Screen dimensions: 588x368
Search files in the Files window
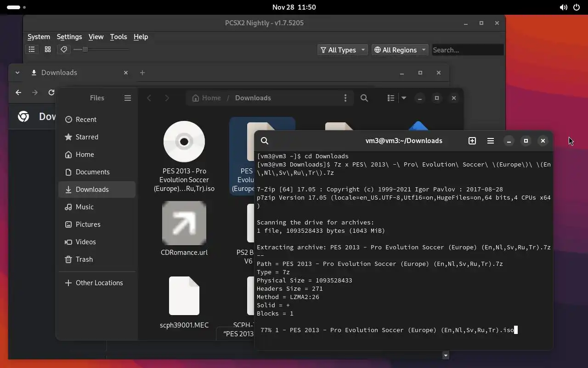click(364, 98)
